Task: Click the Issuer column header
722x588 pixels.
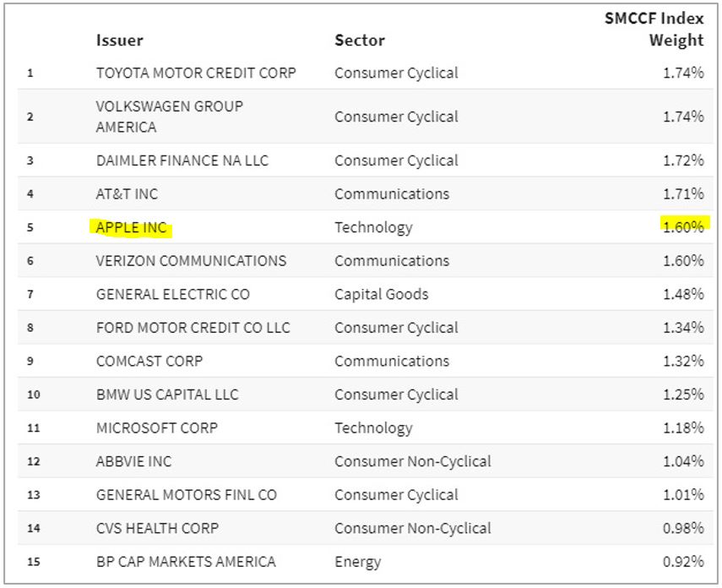Action: click(120, 40)
